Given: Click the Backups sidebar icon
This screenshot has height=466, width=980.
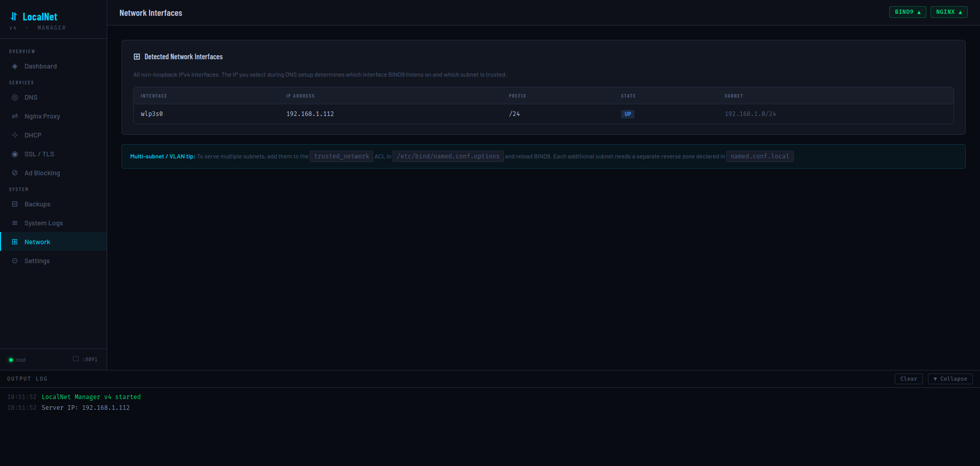Looking at the screenshot, I should [x=15, y=204].
